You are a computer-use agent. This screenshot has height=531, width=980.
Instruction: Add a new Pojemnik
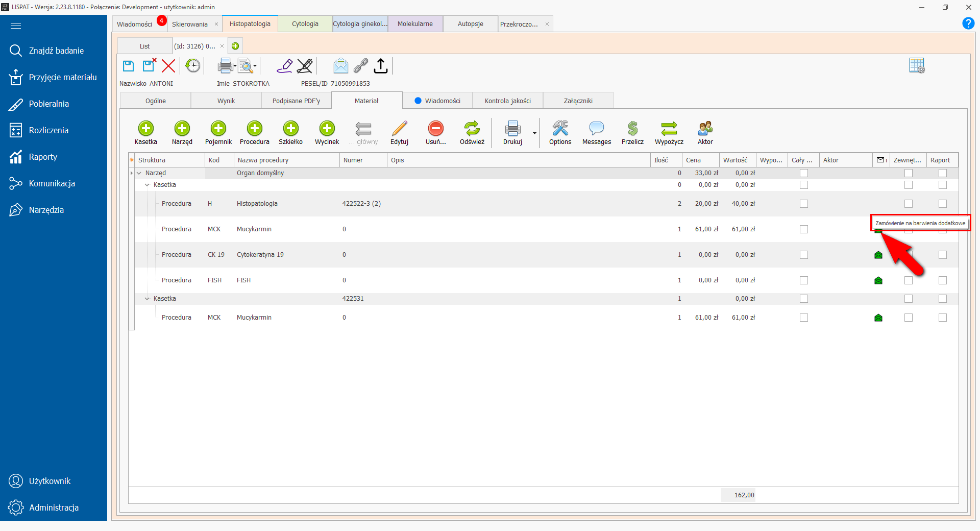click(x=218, y=133)
